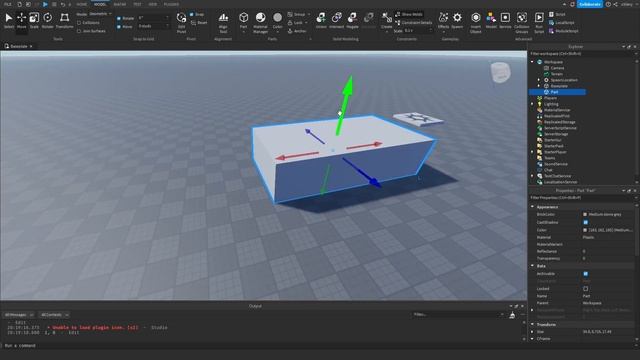Pick the Scale tool
Image resolution: width=640 pixels, height=360 pixels.
tap(34, 20)
